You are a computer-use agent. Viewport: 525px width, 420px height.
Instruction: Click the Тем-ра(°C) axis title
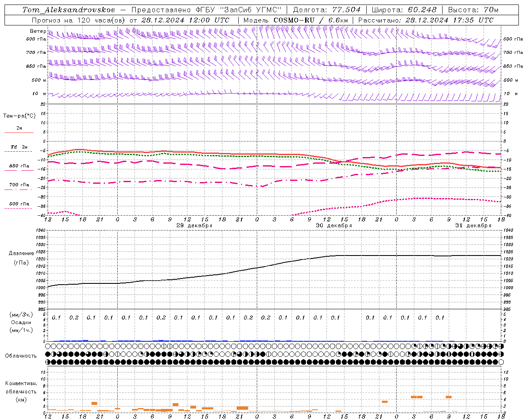tap(19, 116)
